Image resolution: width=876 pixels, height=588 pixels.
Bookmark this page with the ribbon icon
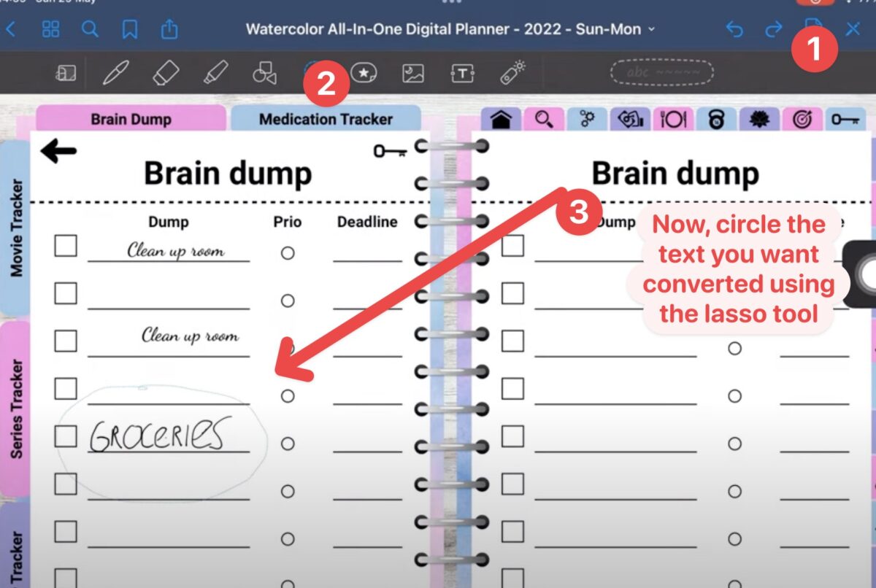pos(129,30)
